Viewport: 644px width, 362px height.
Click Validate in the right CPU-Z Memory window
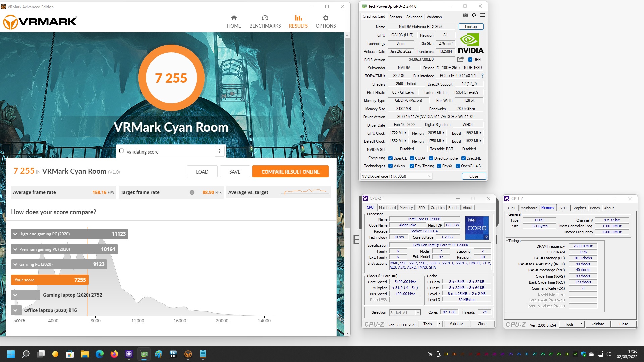pyautogui.click(x=597, y=324)
